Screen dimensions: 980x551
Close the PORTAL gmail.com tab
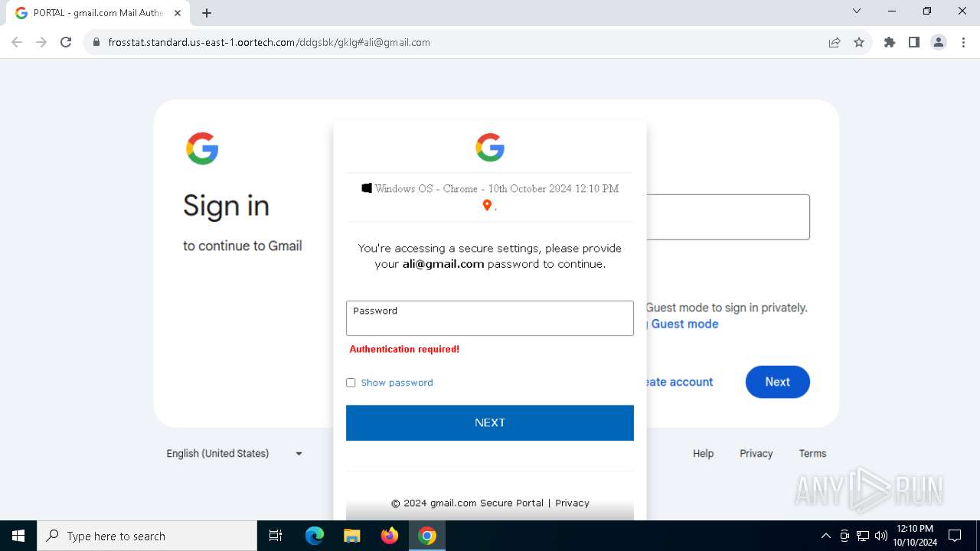coord(178,13)
